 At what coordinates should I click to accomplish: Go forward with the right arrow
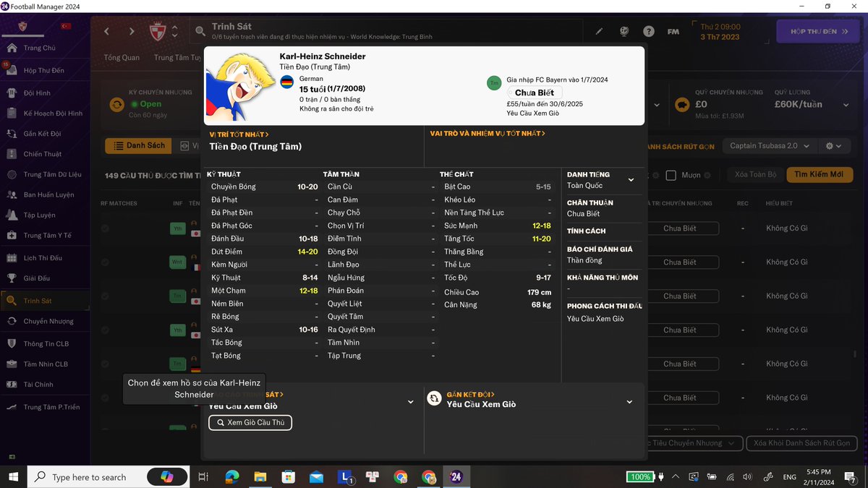[132, 31]
